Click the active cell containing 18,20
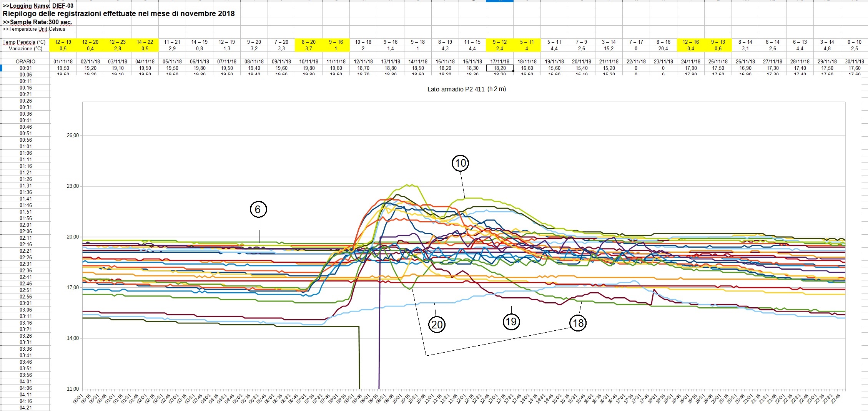Viewport: 868px width, 411px height. coord(499,68)
